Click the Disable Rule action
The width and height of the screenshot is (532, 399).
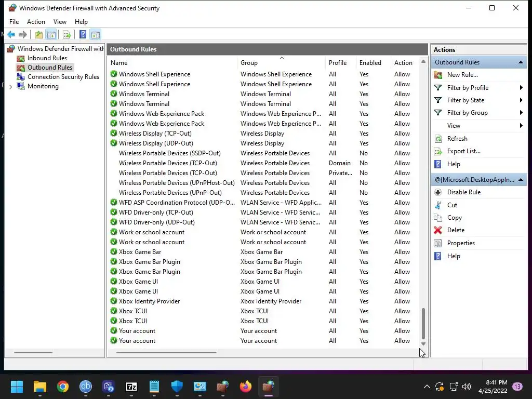click(x=464, y=192)
